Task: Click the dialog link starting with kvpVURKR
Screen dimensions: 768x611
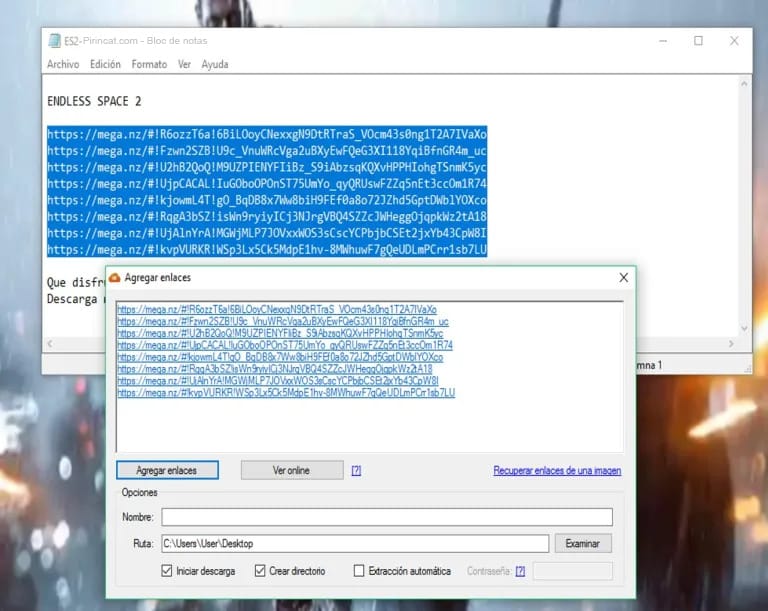Action: coord(287,393)
